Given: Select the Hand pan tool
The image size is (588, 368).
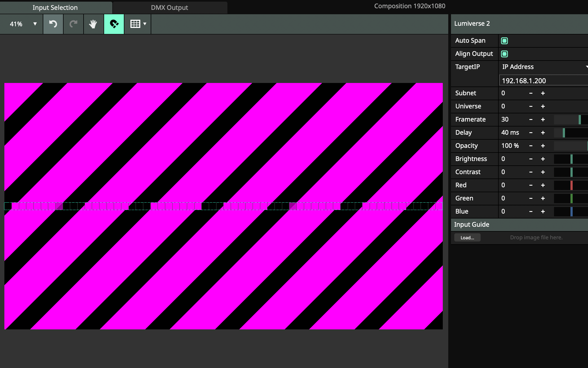Looking at the screenshot, I should 93,24.
